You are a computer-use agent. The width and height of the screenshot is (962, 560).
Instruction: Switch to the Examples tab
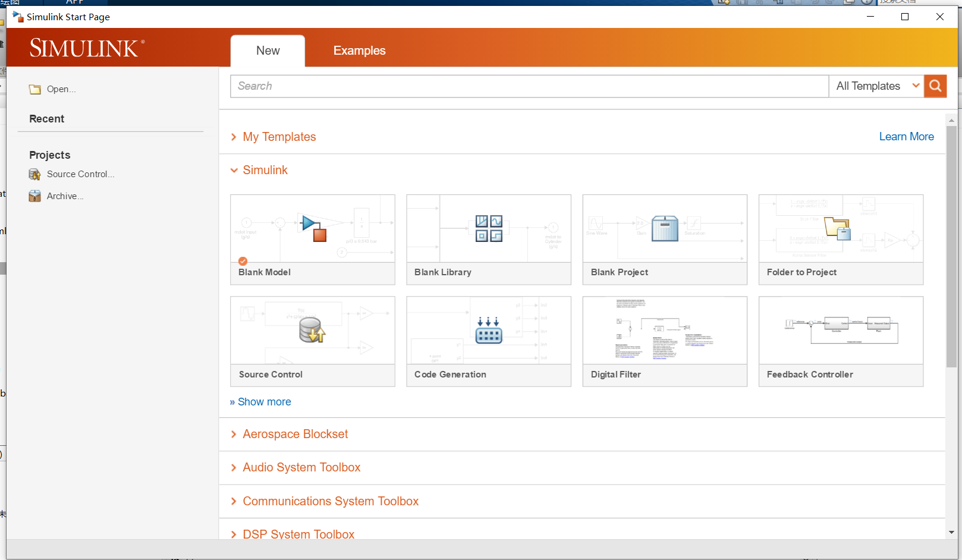[x=360, y=51]
